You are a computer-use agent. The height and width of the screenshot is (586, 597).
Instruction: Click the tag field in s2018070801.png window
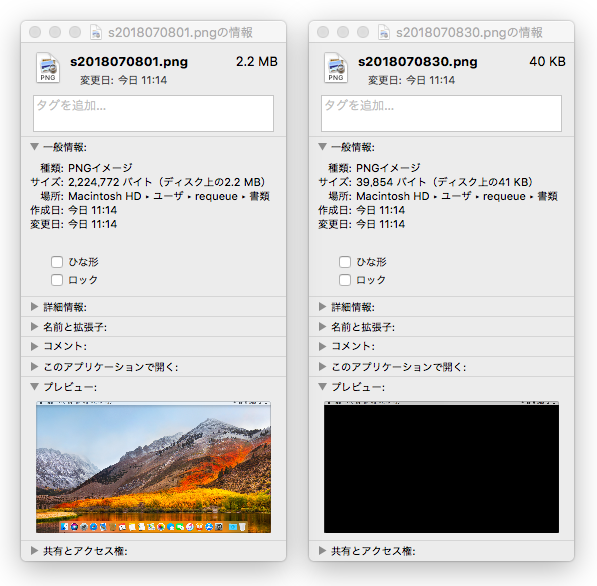click(153, 113)
